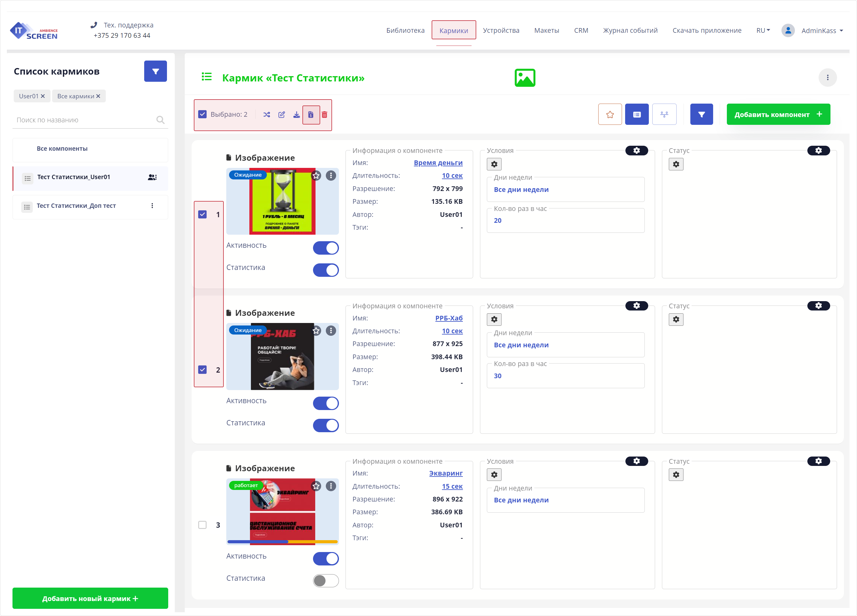Go to the Устройства tab
The height and width of the screenshot is (616, 857).
tap(501, 30)
